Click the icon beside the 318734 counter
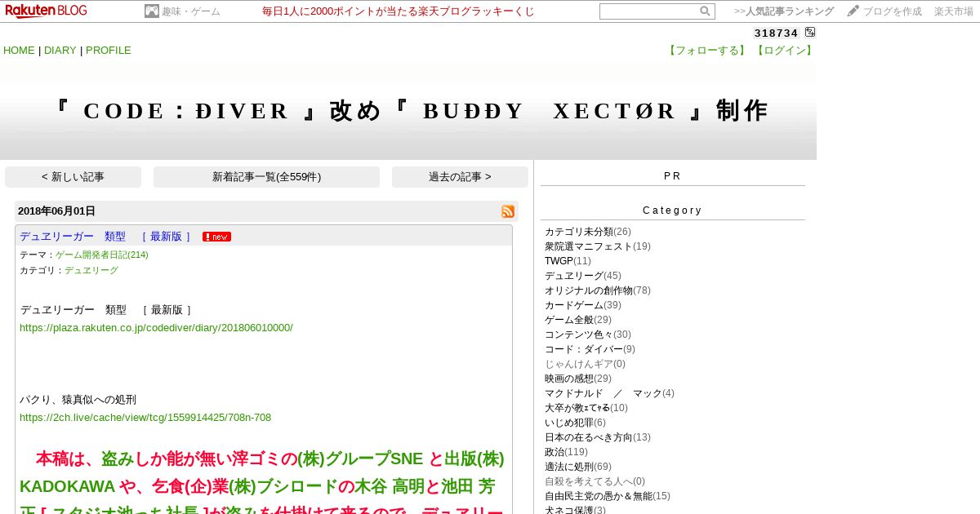980x514 pixels. tap(810, 33)
